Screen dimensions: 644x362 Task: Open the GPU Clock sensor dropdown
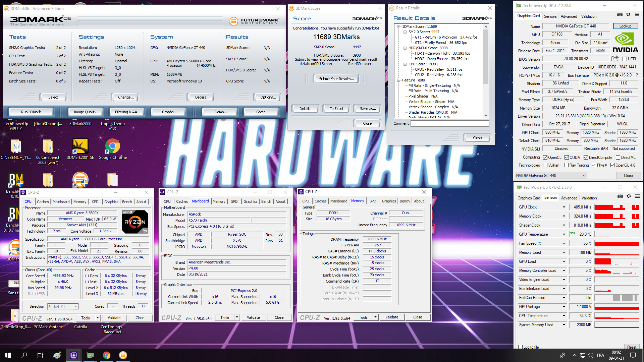pyautogui.click(x=564, y=207)
